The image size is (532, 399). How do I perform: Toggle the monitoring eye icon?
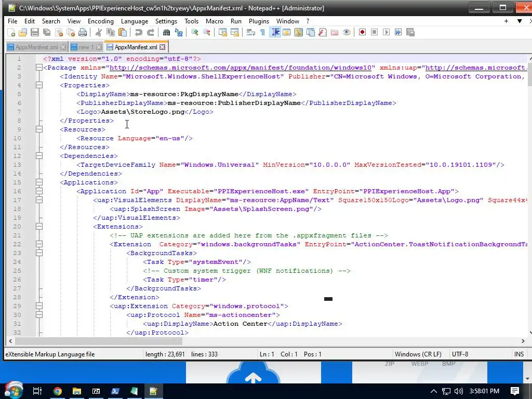click(x=347, y=32)
